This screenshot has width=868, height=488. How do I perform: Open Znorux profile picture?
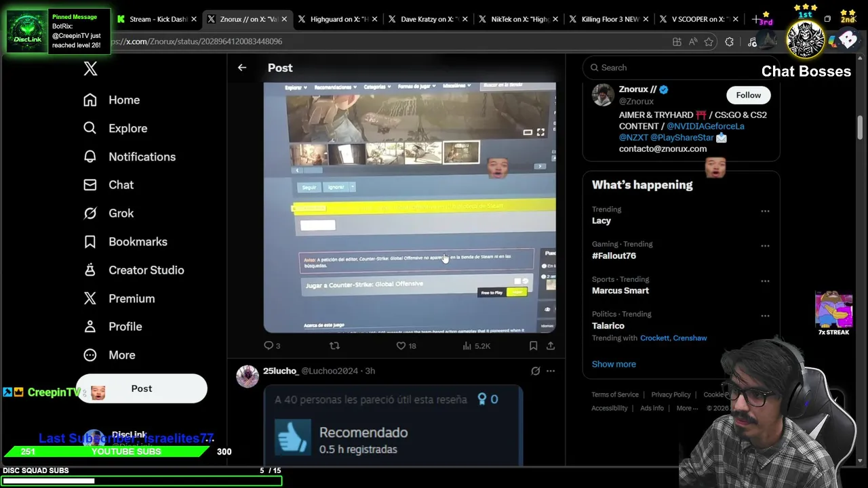tap(603, 95)
